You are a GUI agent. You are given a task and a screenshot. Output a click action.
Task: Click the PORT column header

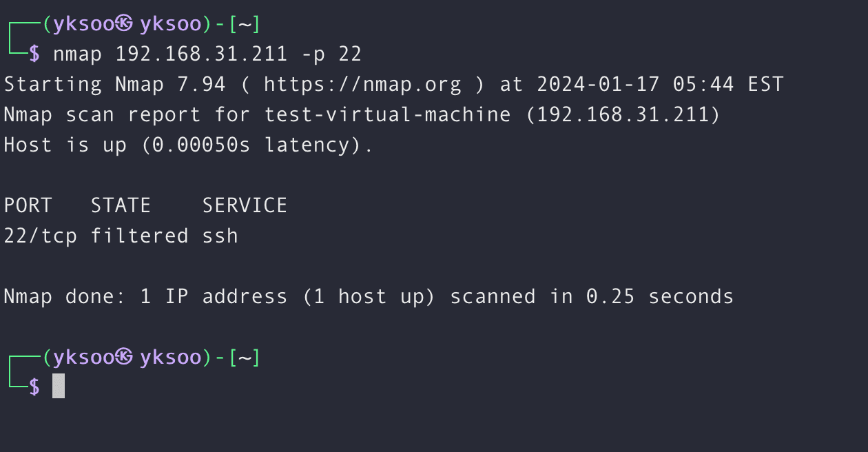point(28,205)
